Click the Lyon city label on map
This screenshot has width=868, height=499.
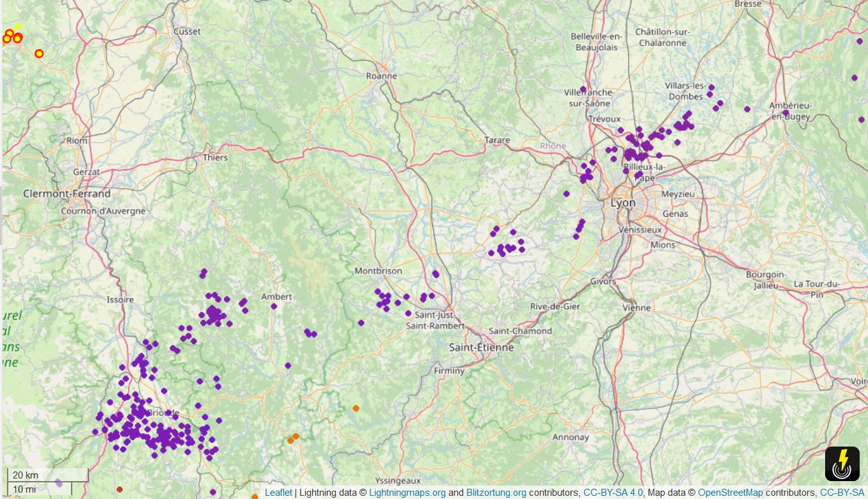[623, 203]
